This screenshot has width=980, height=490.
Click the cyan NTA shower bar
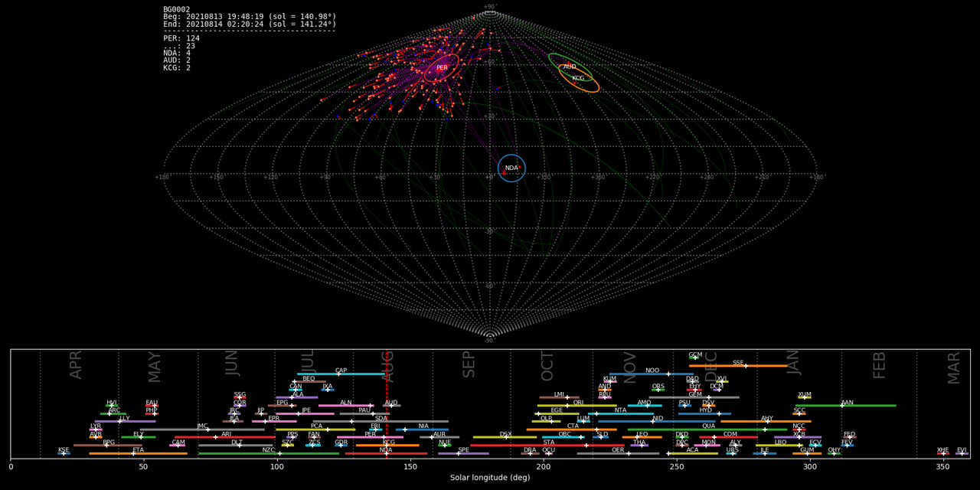pos(621,413)
